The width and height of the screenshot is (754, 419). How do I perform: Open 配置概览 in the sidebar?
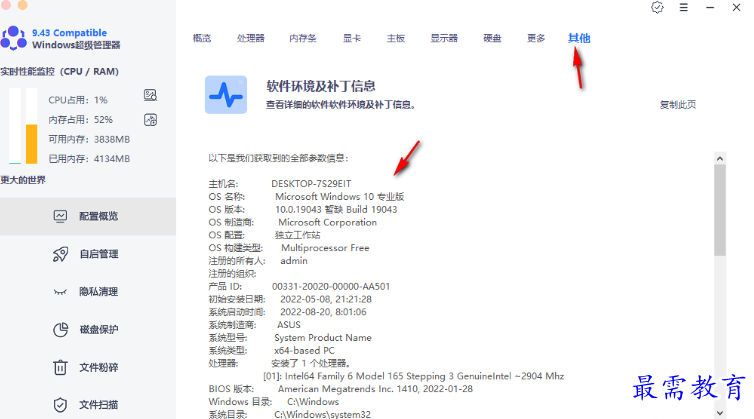[x=88, y=216]
